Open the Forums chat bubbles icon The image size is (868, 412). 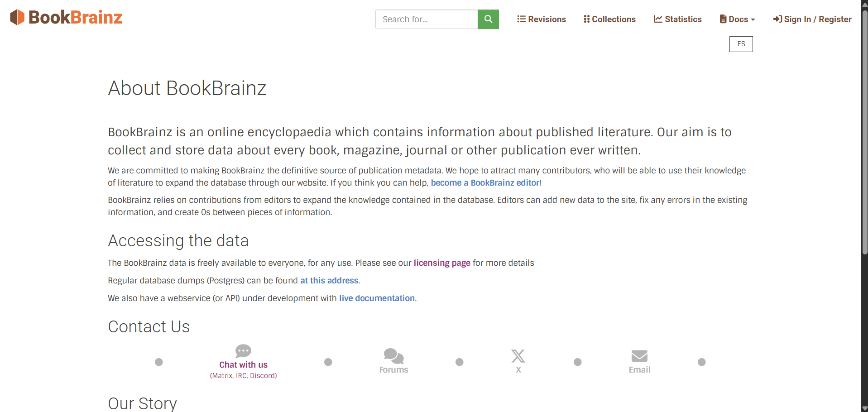(393, 356)
